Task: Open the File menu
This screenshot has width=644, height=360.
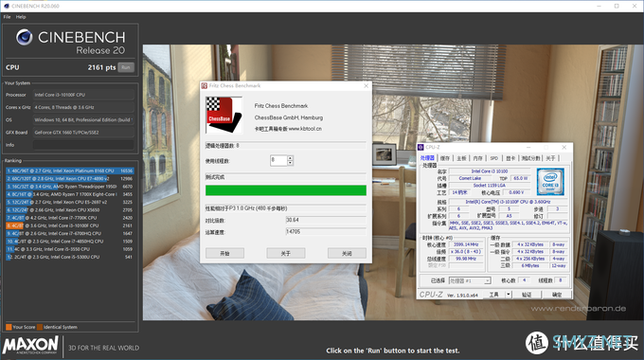Action: 7,17
